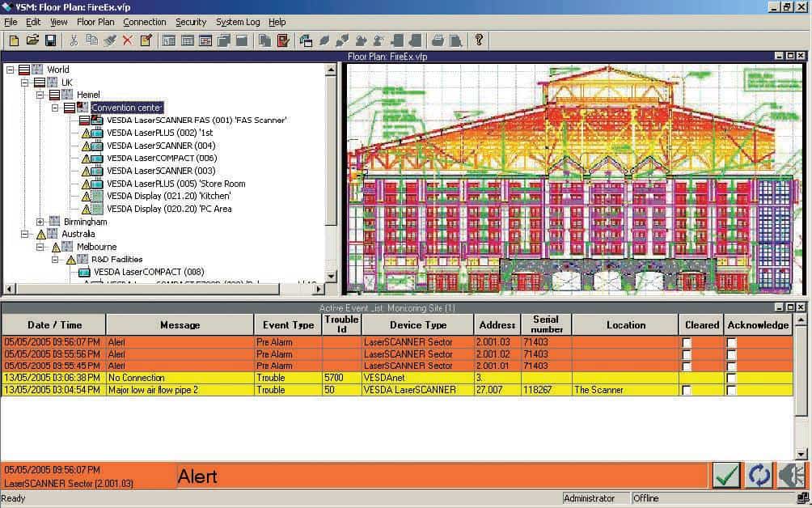This screenshot has height=508, width=812.
Task: Tick Cleared for the 09:55:56 PM alert
Action: [687, 355]
